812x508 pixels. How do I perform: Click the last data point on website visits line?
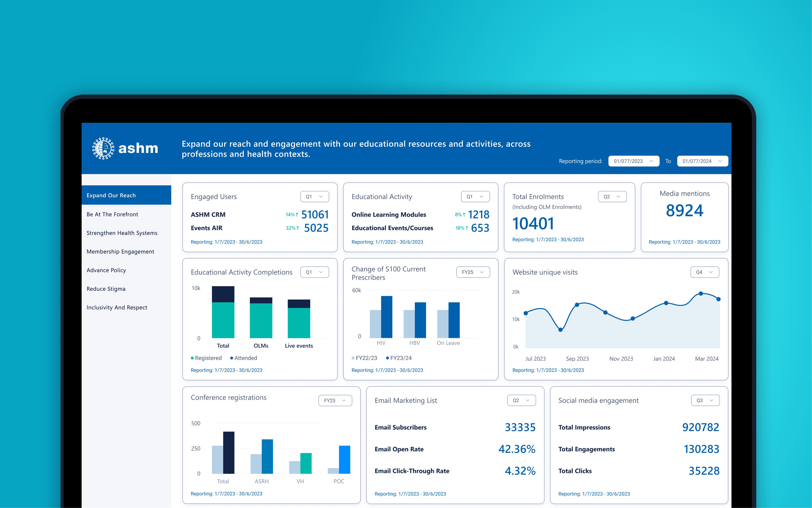click(x=718, y=299)
